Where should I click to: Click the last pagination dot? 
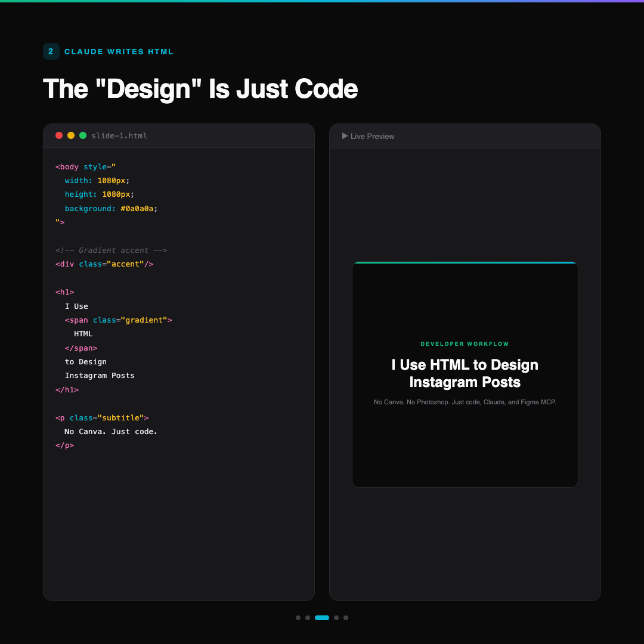pyautogui.click(x=346, y=618)
